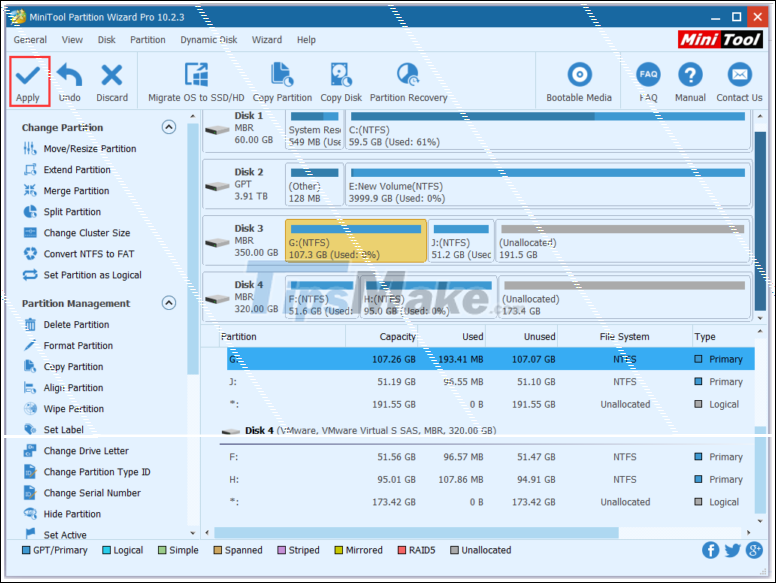Viewport: 776px width, 583px height.
Task: Open the Disk menu
Action: [106, 40]
